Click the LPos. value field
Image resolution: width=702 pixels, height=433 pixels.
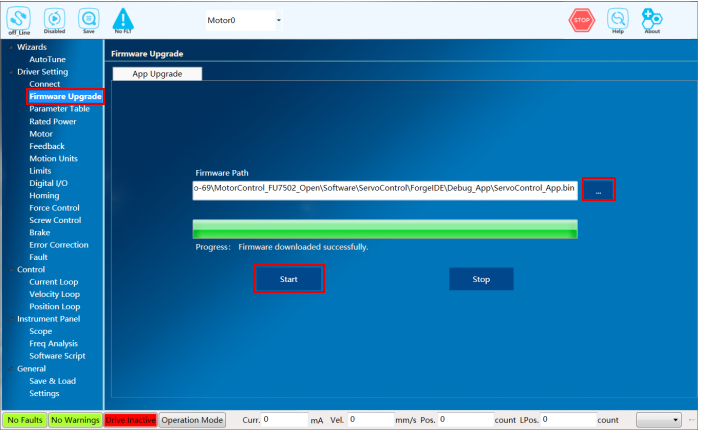coord(568,420)
